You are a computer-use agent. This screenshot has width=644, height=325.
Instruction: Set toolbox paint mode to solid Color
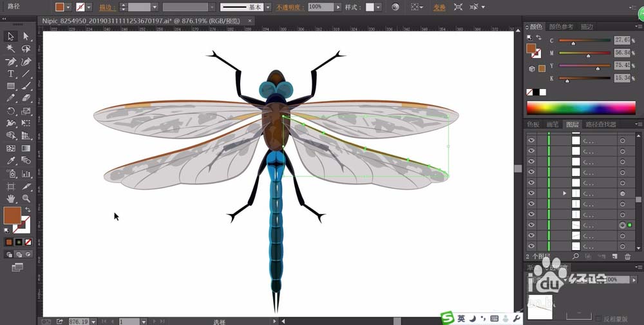[9, 242]
